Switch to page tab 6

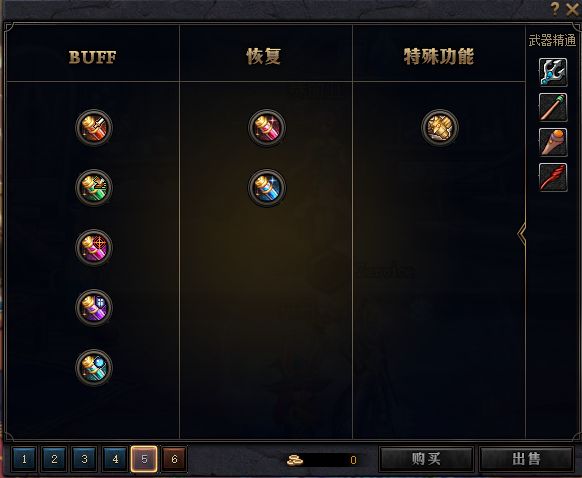(174, 459)
